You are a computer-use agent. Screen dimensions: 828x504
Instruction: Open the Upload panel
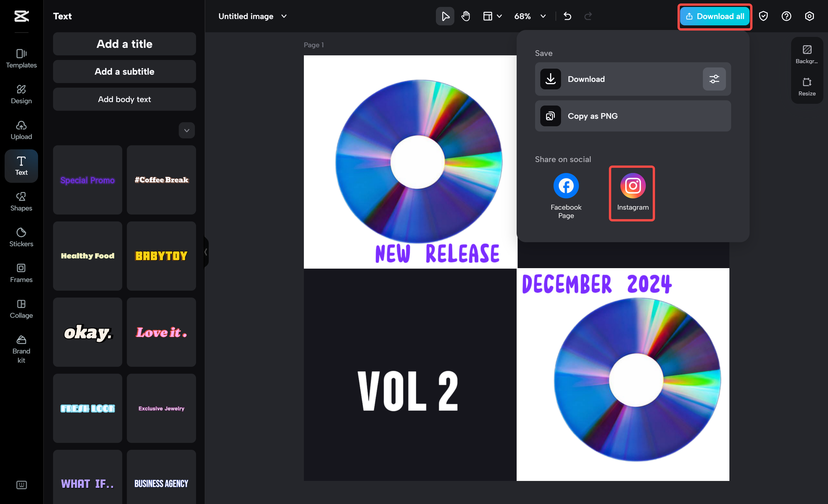tap(21, 130)
